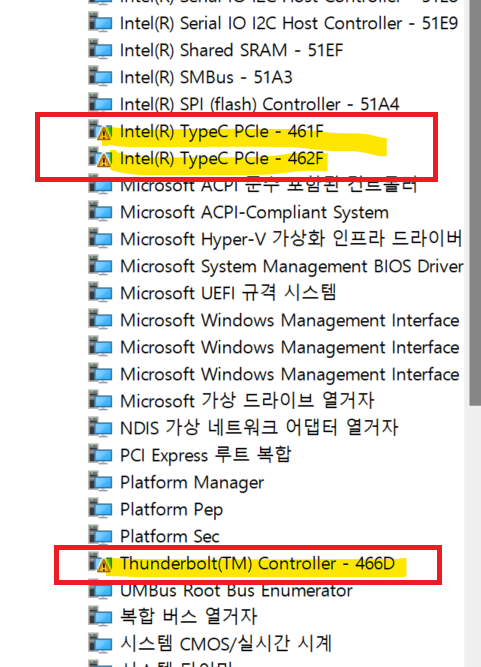
Task: Select the 'Platform Pep' device label
Action: pyautogui.click(x=171, y=510)
